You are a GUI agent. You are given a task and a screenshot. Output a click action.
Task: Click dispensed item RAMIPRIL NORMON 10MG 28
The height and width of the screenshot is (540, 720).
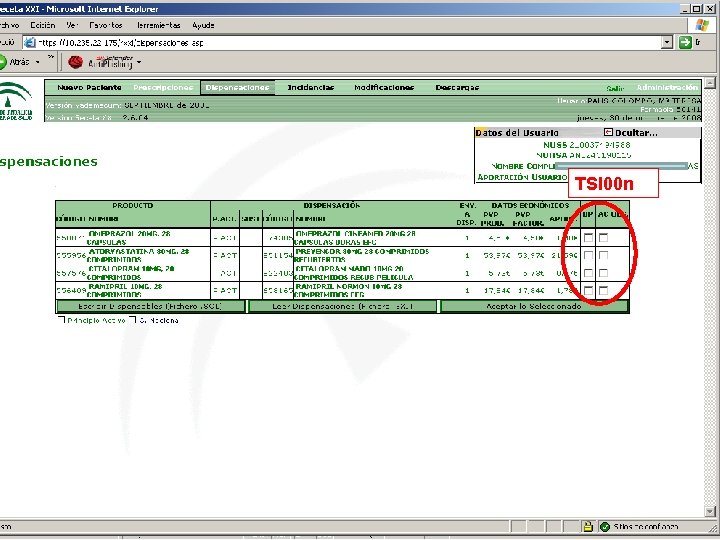(348, 291)
